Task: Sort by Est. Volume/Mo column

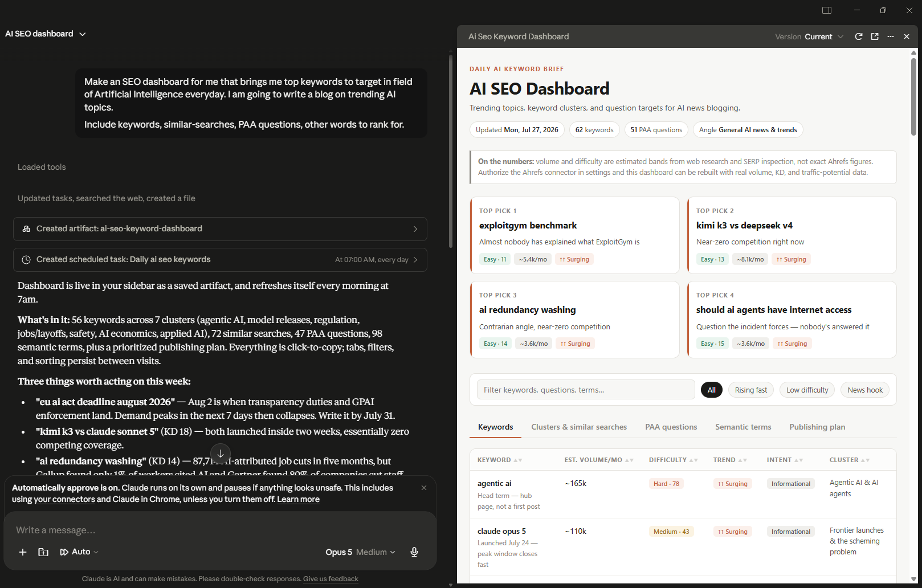Action: (629, 460)
